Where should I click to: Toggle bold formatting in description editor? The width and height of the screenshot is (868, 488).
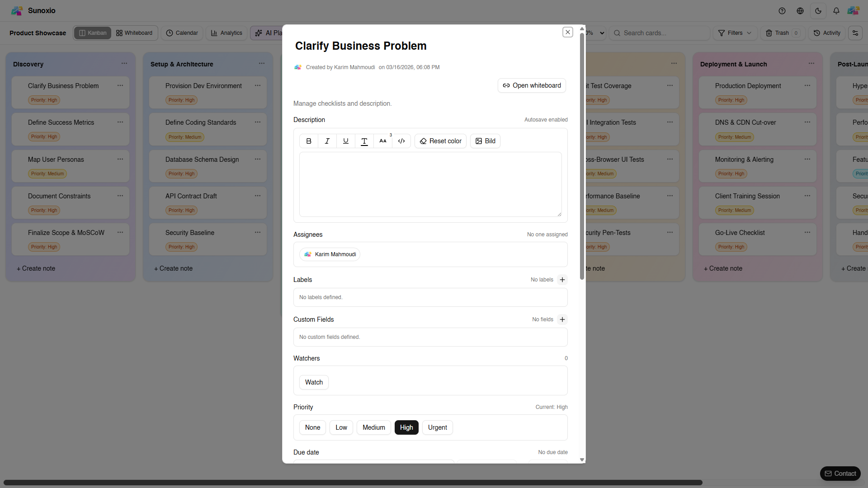tap(309, 141)
